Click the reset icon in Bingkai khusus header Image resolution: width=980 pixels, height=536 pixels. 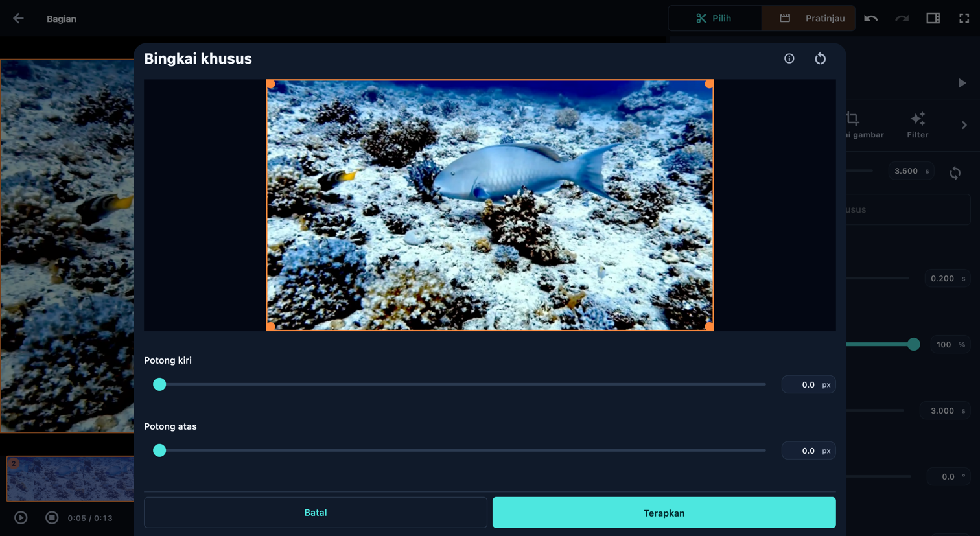coord(820,58)
